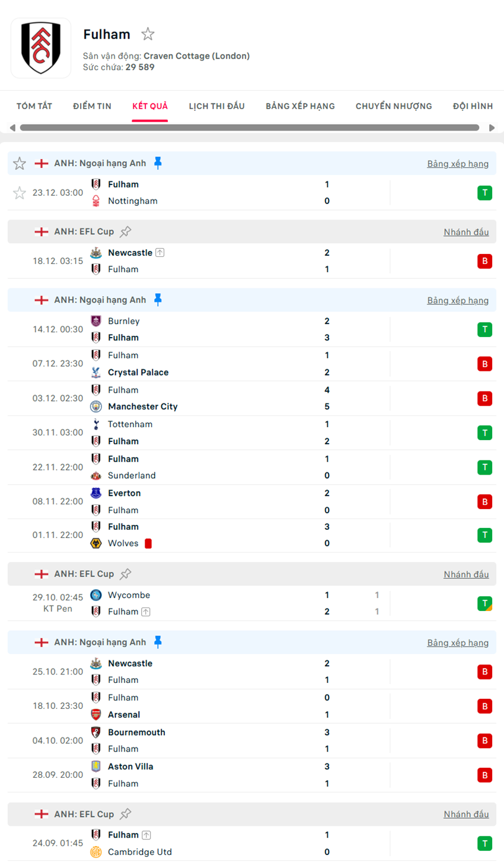The height and width of the screenshot is (862, 504).
Task: Open the Tottenham vs Fulham match row
Action: (237, 432)
